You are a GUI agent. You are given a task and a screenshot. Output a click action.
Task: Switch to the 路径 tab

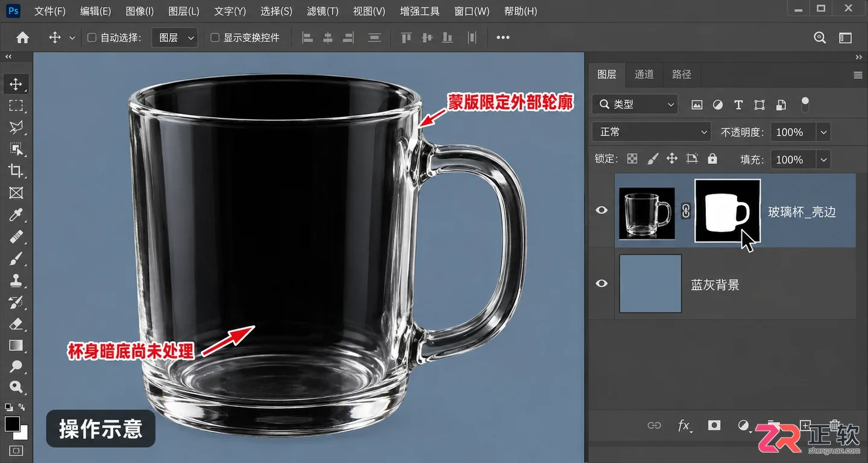[681, 74]
